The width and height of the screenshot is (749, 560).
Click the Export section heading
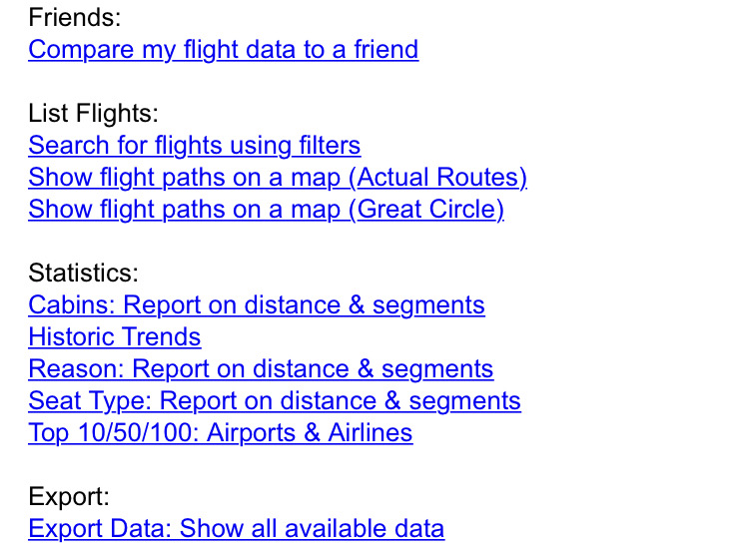click(x=69, y=496)
